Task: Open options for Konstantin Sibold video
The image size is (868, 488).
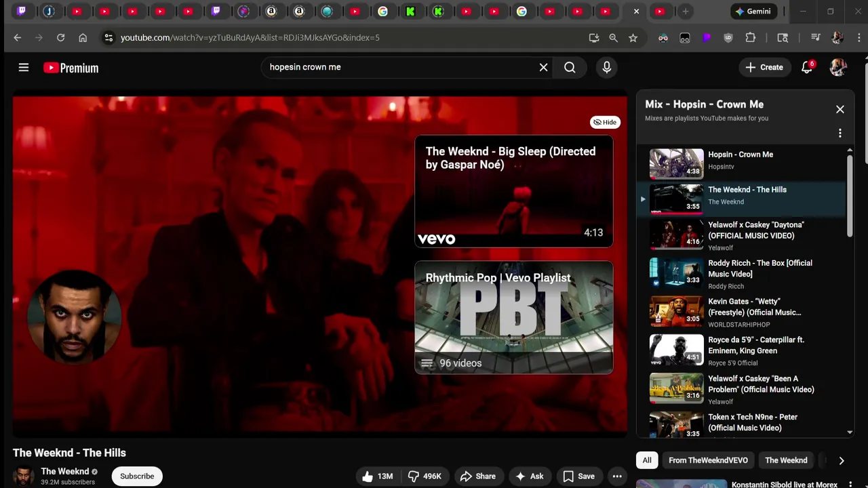Action: (x=850, y=485)
